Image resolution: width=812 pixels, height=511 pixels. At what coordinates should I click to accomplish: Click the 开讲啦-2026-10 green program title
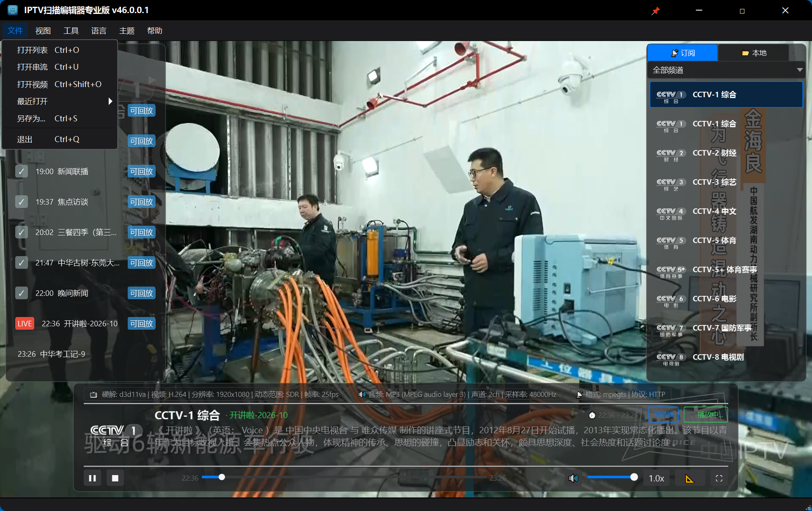[x=258, y=415]
